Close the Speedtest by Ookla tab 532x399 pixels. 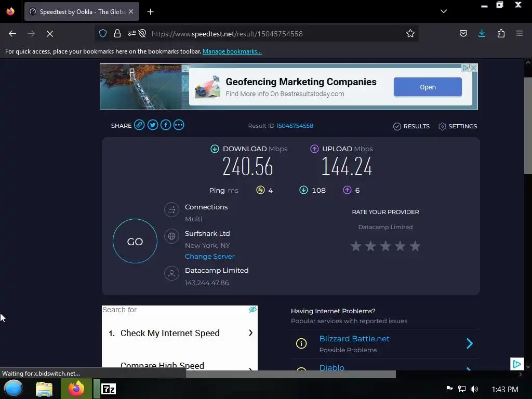131,11
